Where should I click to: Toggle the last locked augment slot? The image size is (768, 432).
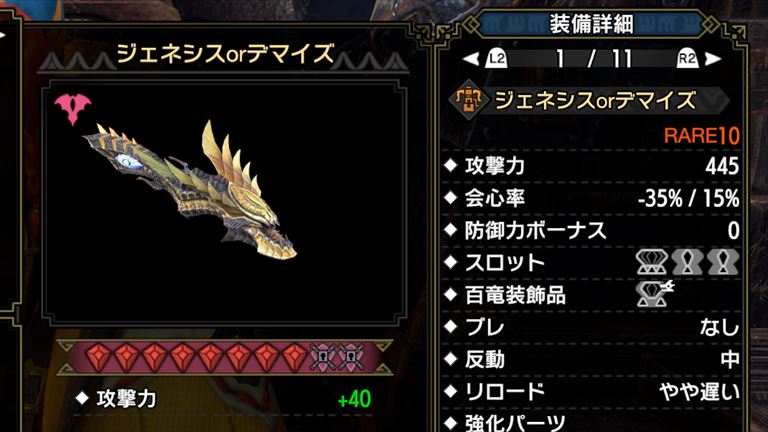[352, 358]
